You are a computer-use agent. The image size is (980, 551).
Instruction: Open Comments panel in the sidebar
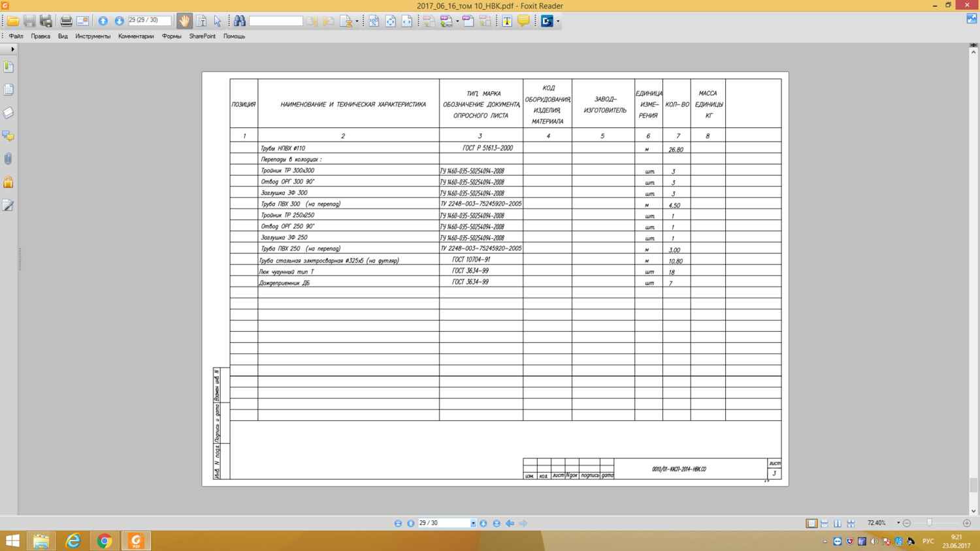click(8, 136)
